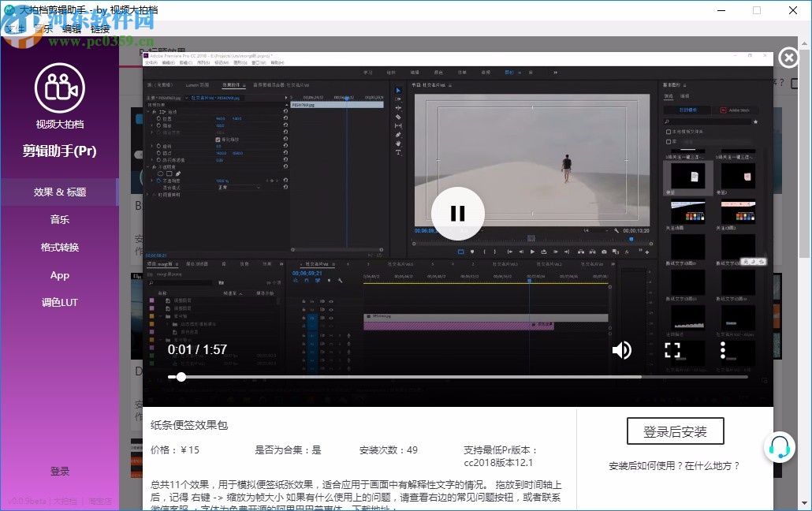
Task: Open the headset customer service chat
Action: 780,446
